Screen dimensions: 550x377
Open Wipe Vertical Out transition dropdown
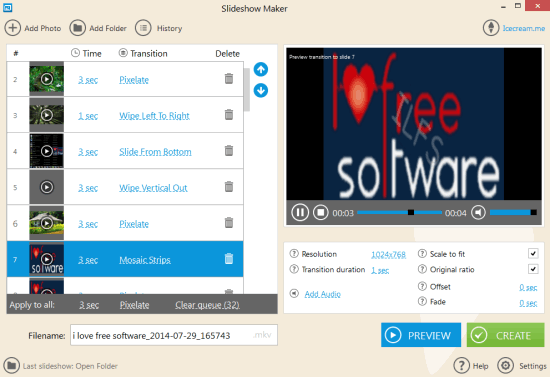[153, 188]
